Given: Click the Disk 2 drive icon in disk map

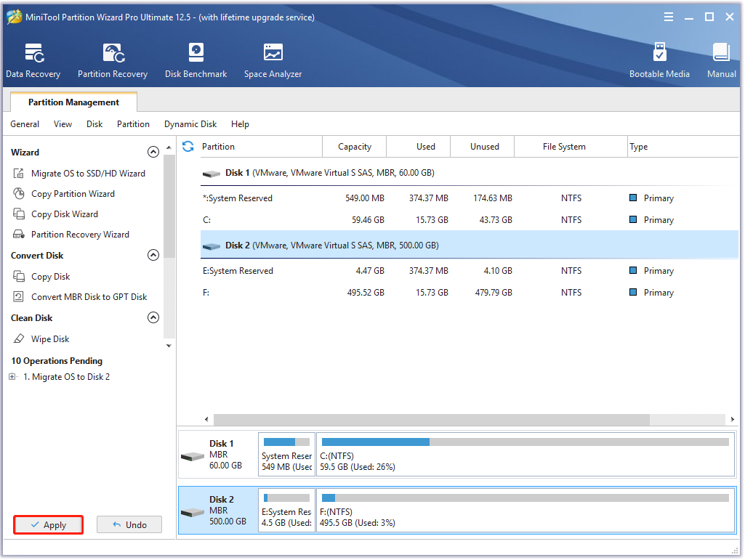Looking at the screenshot, I should point(193,513).
